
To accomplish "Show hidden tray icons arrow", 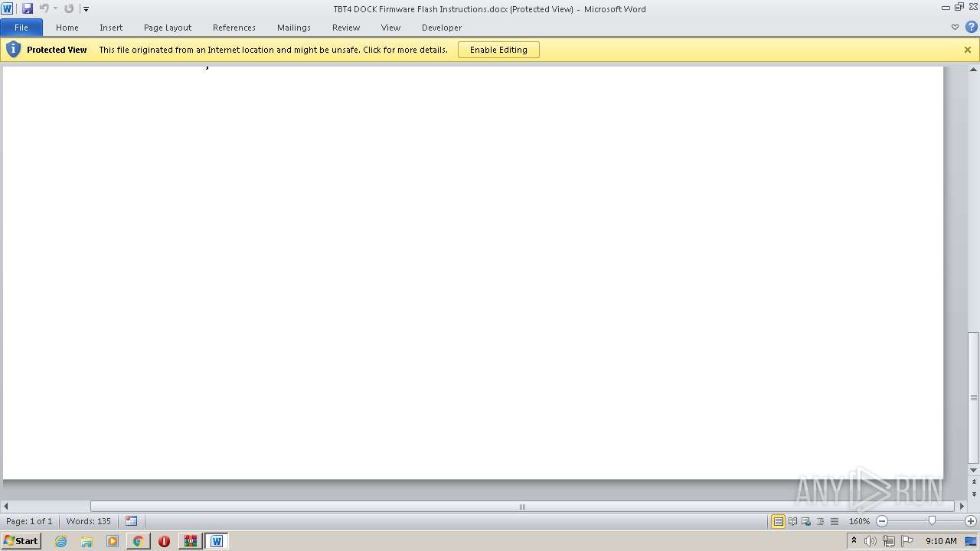I will pos(854,541).
